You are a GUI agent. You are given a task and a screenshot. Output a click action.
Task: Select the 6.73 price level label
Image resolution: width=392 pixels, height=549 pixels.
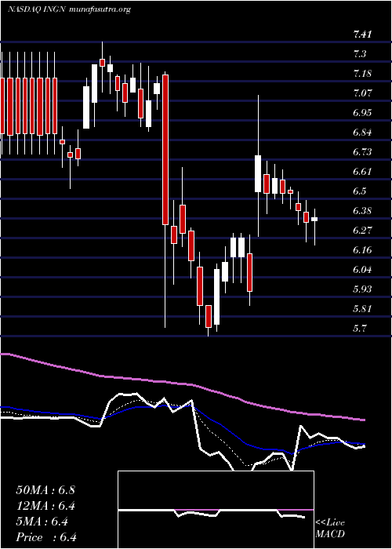coord(362,152)
